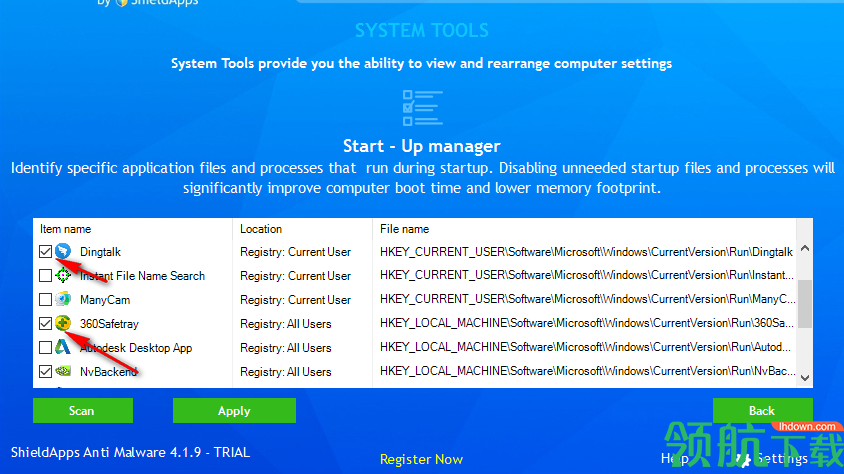Click the list scrollbar down arrow
844x474 pixels.
(x=805, y=378)
